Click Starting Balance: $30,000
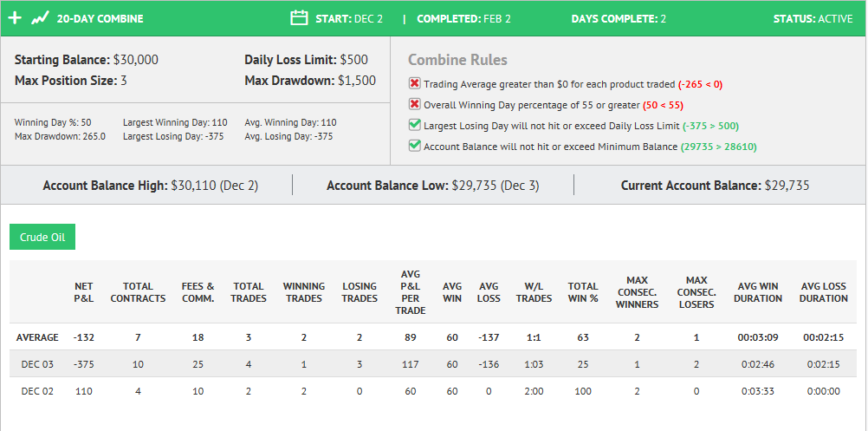The image size is (868, 431). (x=87, y=60)
